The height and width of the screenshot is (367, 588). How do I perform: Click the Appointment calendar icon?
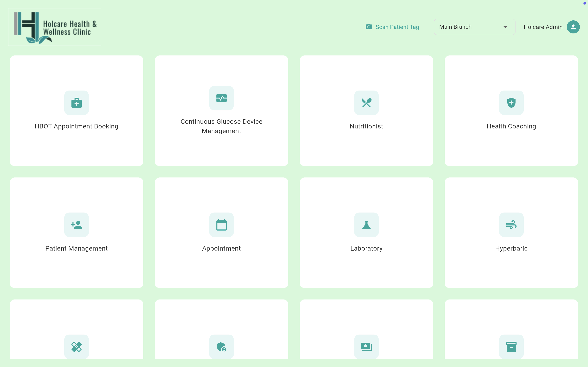pyautogui.click(x=221, y=225)
